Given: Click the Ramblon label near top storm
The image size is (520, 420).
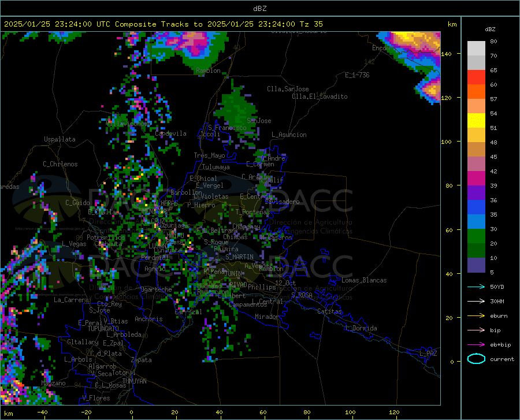Looking at the screenshot, I should 208,70.
